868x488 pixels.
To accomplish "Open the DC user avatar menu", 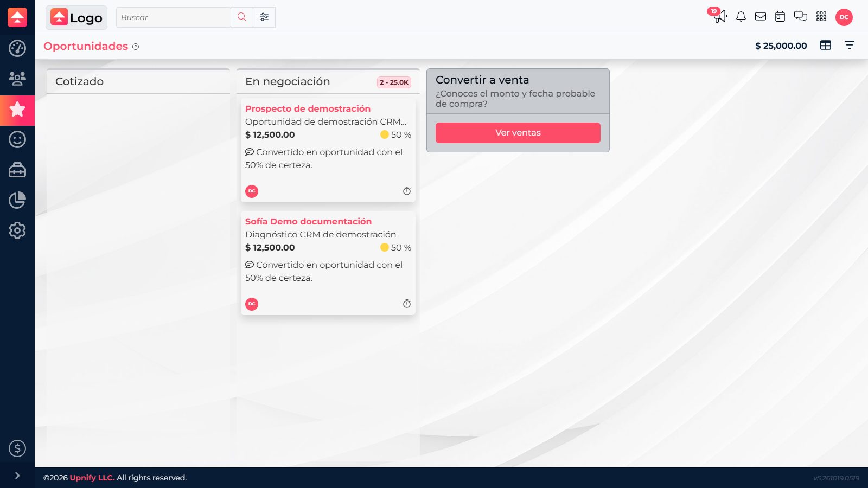I will tap(844, 17).
